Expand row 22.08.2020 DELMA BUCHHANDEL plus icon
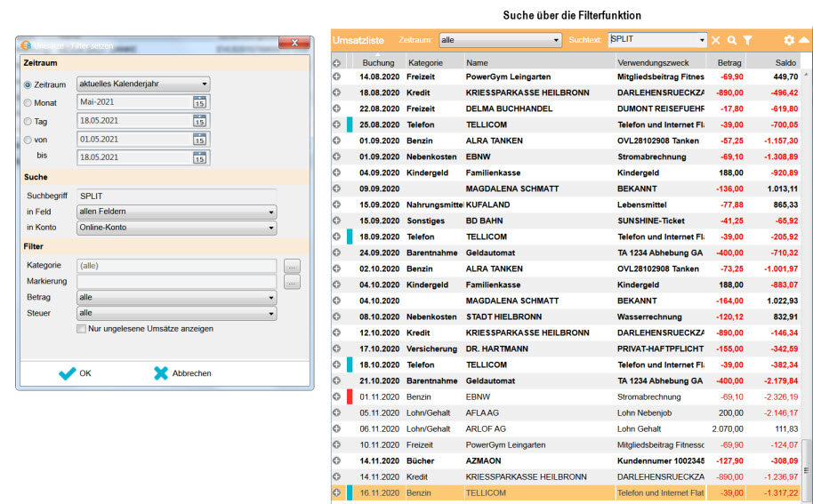 [336, 108]
